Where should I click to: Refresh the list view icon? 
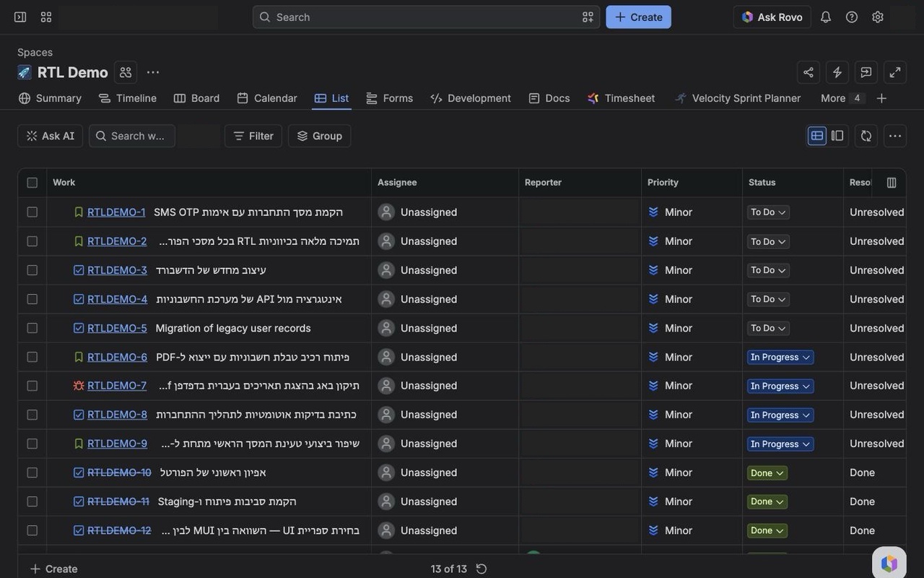tap(866, 136)
